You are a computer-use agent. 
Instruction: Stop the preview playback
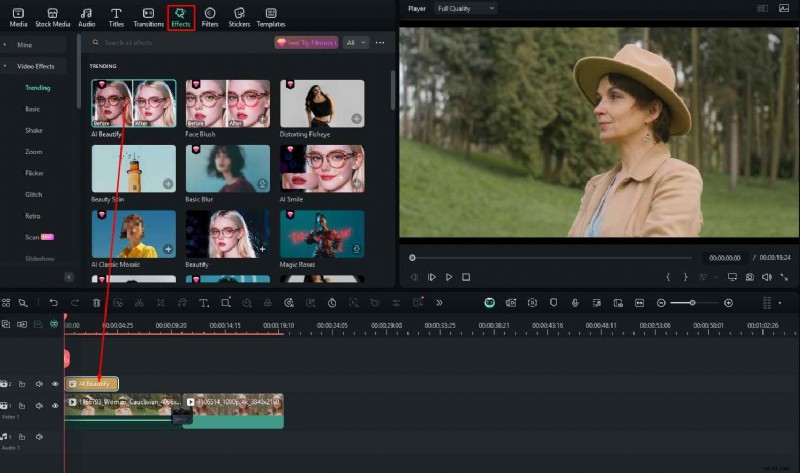coord(466,277)
